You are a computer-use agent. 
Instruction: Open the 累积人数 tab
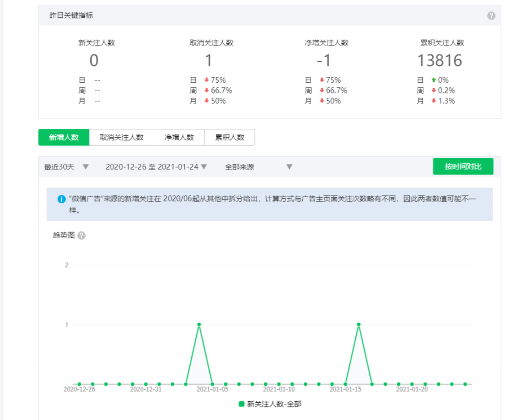click(x=230, y=137)
